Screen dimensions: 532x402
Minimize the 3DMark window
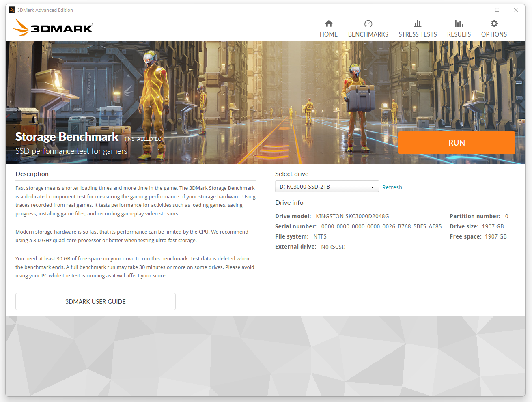click(479, 10)
